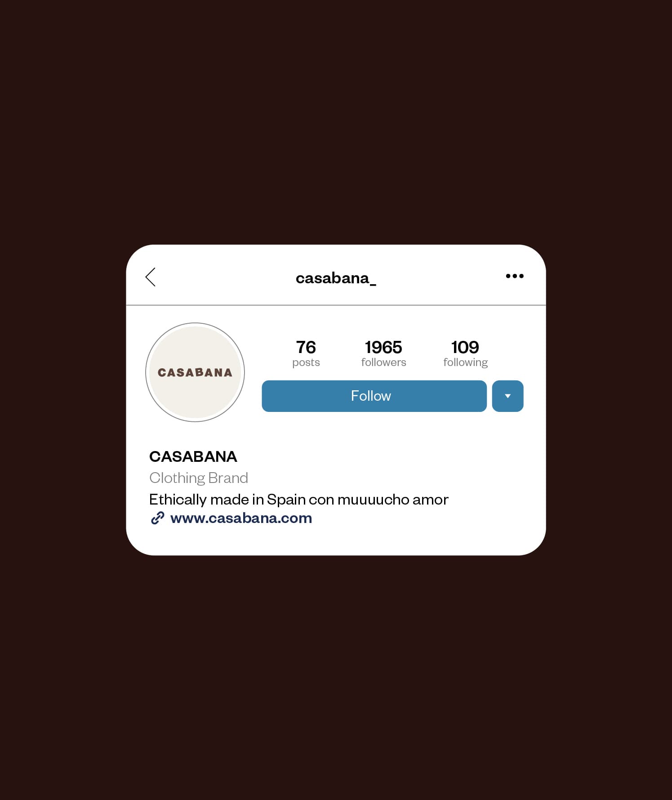
Task: Click the CASABANA logo text inside the avatar
Action: coord(195,372)
